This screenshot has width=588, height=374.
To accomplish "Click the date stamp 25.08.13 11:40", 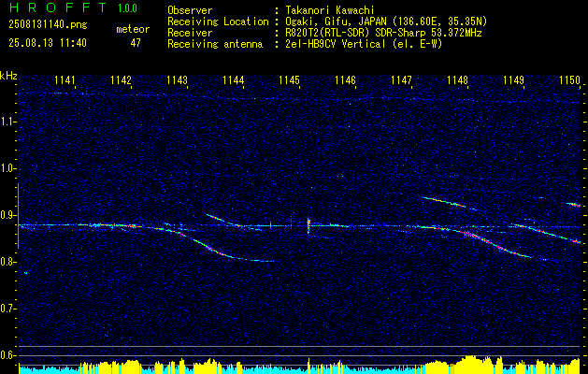I will [48, 43].
